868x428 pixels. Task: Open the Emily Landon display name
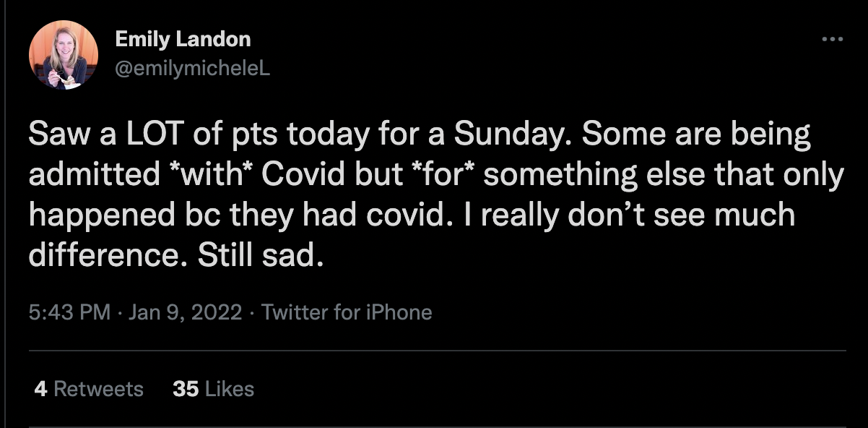click(183, 40)
